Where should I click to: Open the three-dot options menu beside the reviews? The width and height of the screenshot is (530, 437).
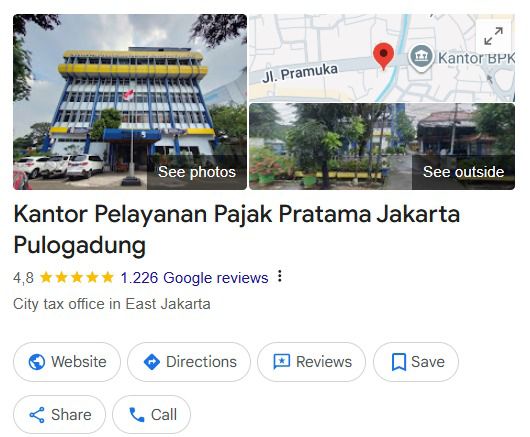[x=280, y=276]
